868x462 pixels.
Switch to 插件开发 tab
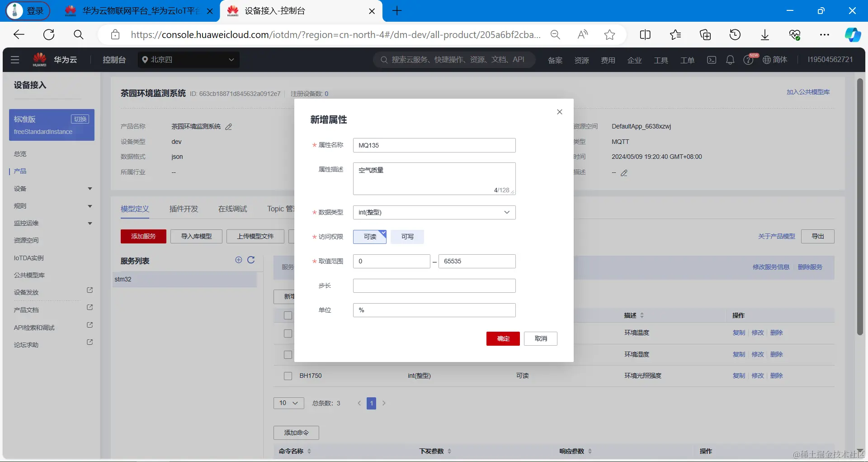click(x=184, y=209)
